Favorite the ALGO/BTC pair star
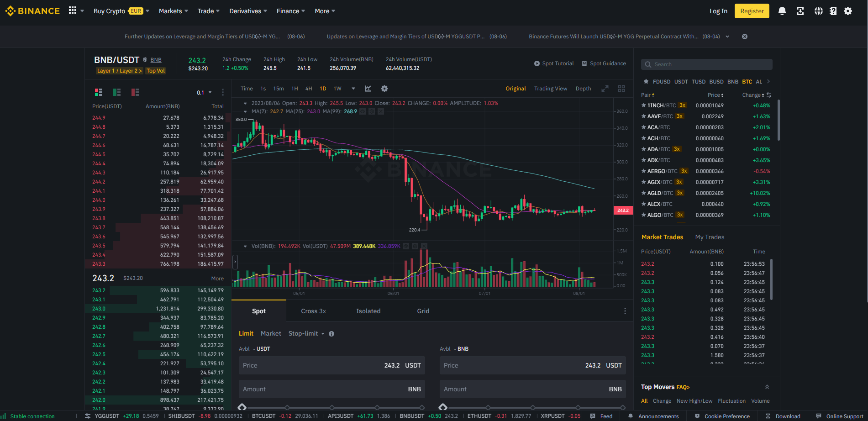Screen dimensions: 868x421 pos(644,215)
